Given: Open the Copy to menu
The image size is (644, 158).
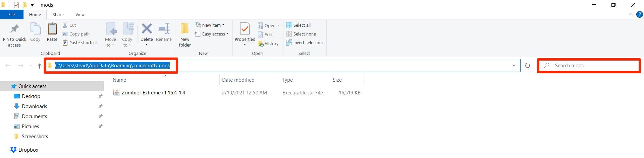Looking at the screenshot, I should tap(127, 35).
